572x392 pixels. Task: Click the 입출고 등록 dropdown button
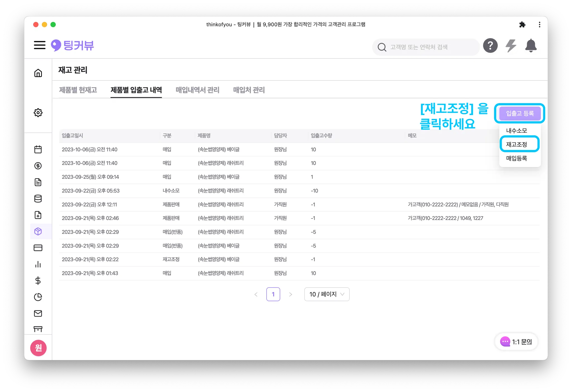[519, 113]
